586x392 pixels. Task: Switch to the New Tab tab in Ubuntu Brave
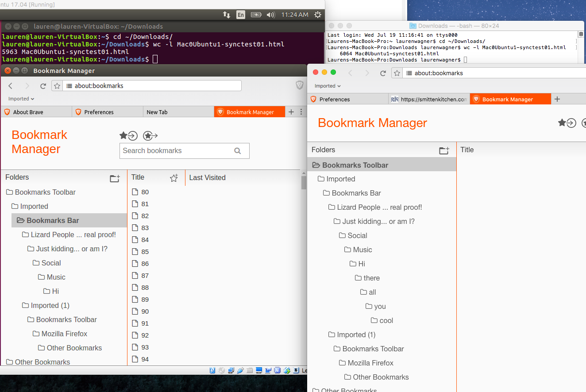coord(178,112)
